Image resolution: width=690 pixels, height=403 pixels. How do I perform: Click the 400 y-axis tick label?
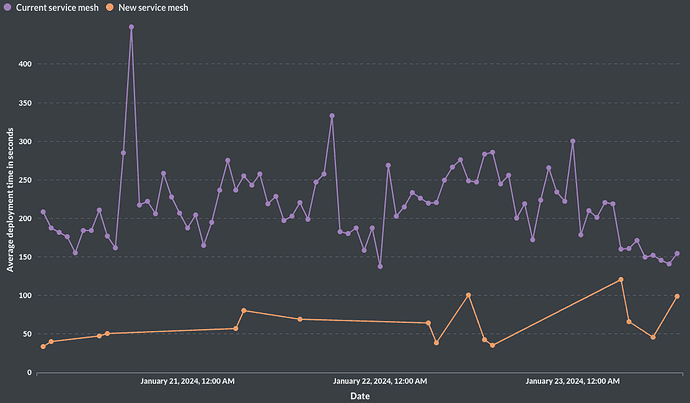tap(24, 65)
